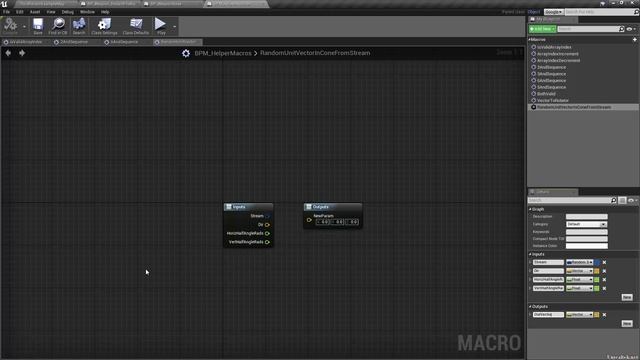The width and height of the screenshot is (640, 360).
Task: Click New button under Inputs
Action: (x=627, y=297)
